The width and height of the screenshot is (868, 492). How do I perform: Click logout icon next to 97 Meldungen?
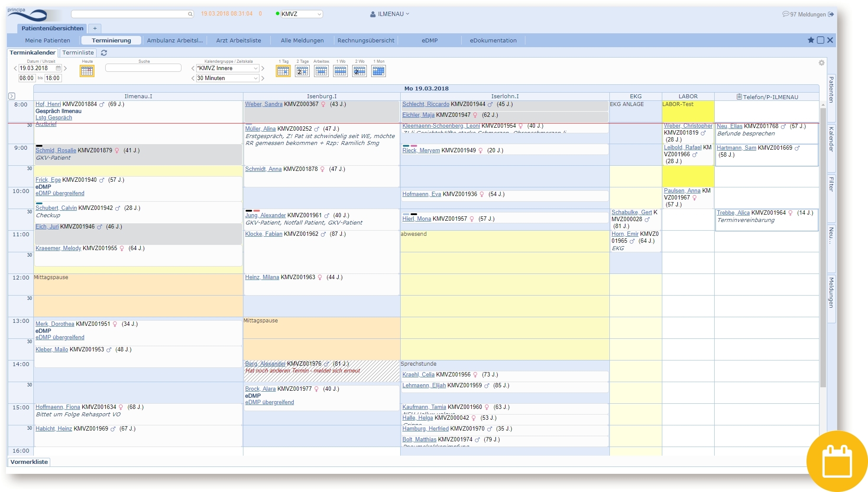[831, 14]
